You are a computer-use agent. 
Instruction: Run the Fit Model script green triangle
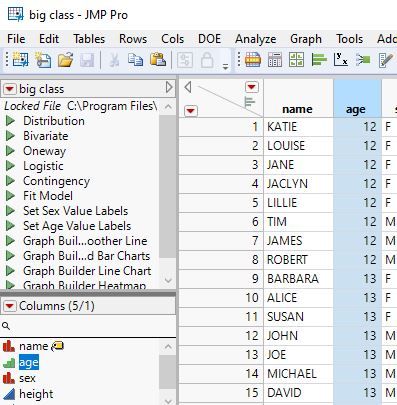(10, 196)
